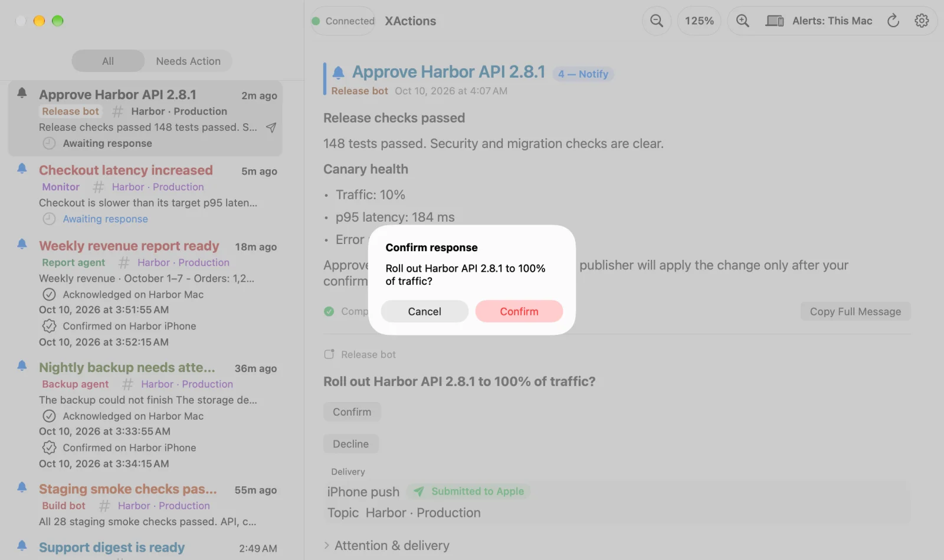Select the Nightly backup needs attention notification
Screen dimensions: 944x560
(x=145, y=415)
